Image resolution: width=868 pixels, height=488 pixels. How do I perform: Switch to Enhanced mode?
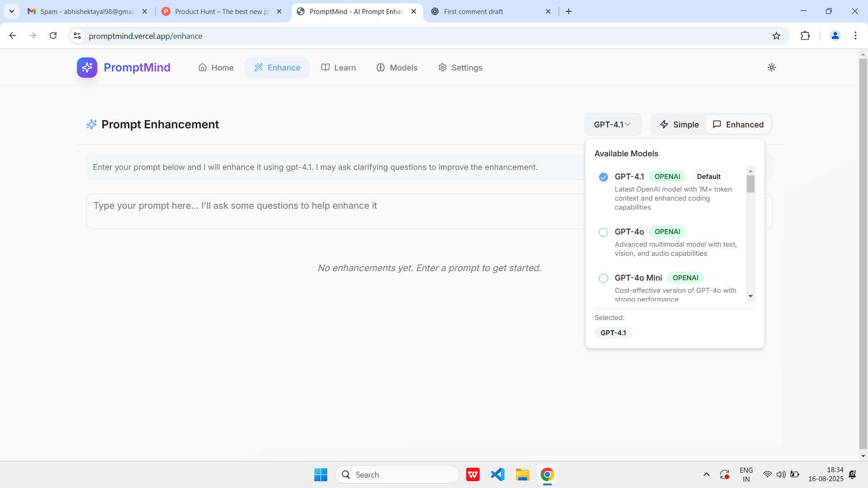click(x=738, y=124)
